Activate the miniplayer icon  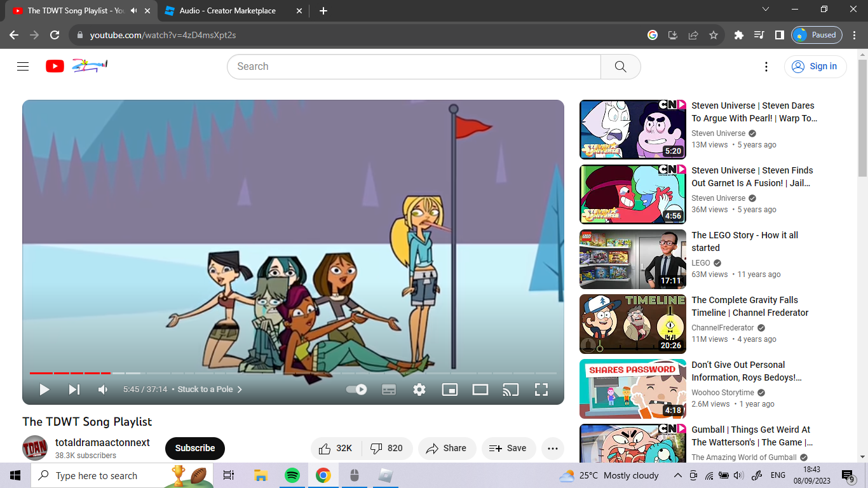tap(450, 390)
